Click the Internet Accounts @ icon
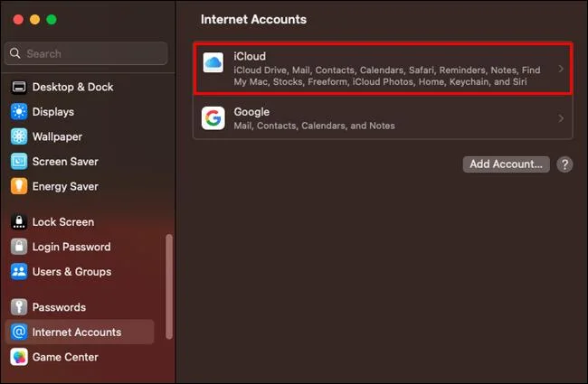Screen dimensions: 588x384 coord(19,332)
